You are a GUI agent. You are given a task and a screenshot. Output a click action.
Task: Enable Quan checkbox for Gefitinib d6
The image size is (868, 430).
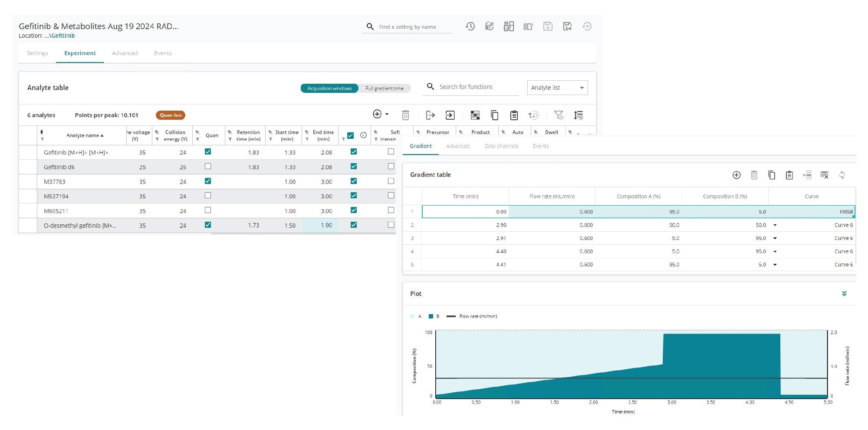[x=208, y=166]
